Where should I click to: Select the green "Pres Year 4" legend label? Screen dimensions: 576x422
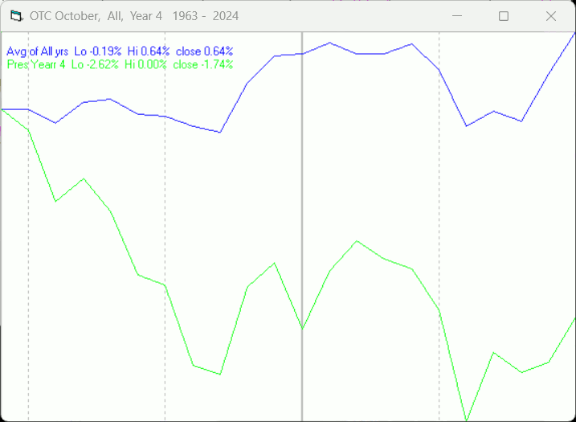click(36, 65)
